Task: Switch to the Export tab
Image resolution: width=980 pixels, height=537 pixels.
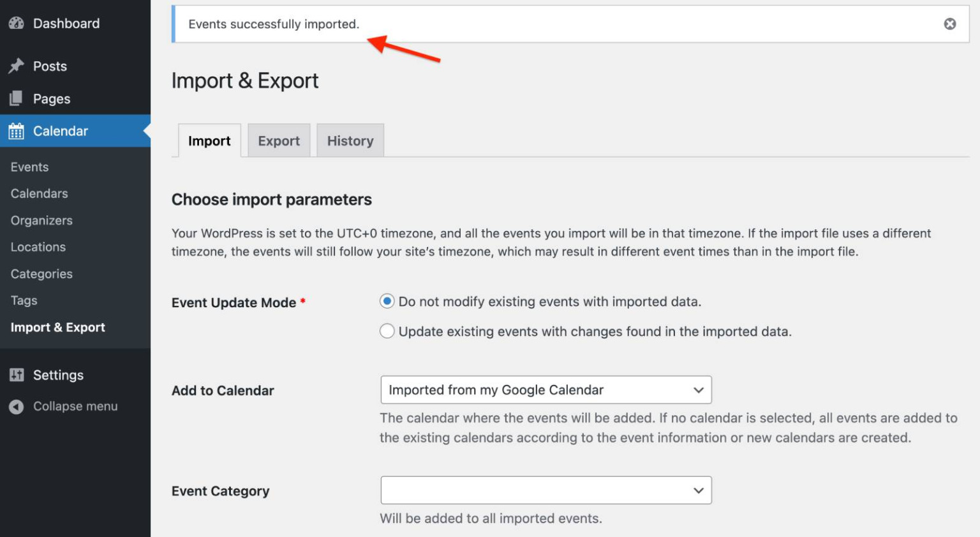Action: coord(279,140)
